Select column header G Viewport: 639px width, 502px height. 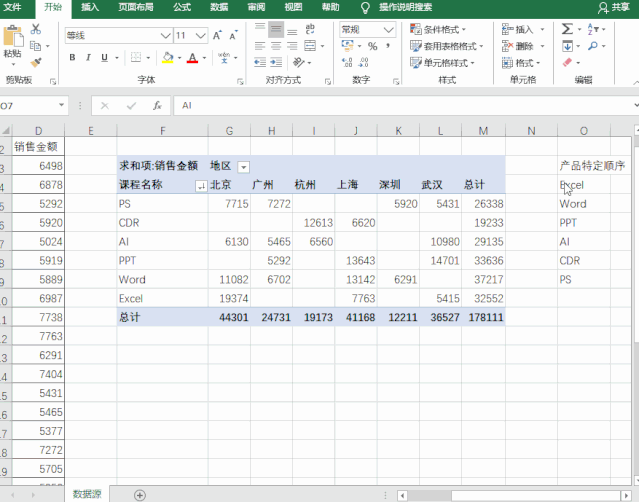point(229,131)
